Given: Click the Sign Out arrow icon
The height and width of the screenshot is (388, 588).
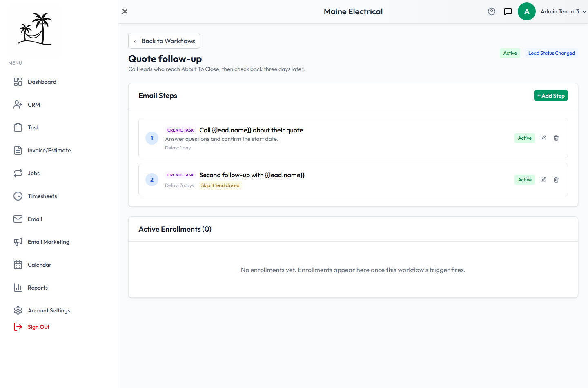Looking at the screenshot, I should [x=18, y=327].
